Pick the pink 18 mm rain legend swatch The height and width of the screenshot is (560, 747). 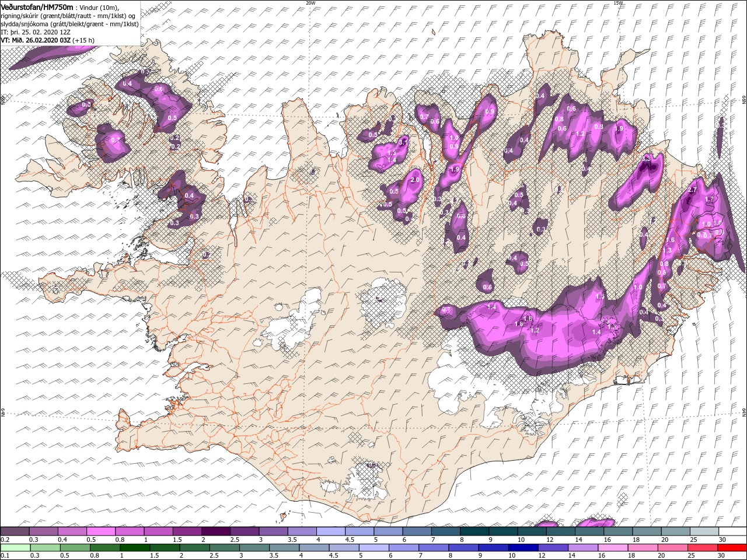[642, 548]
